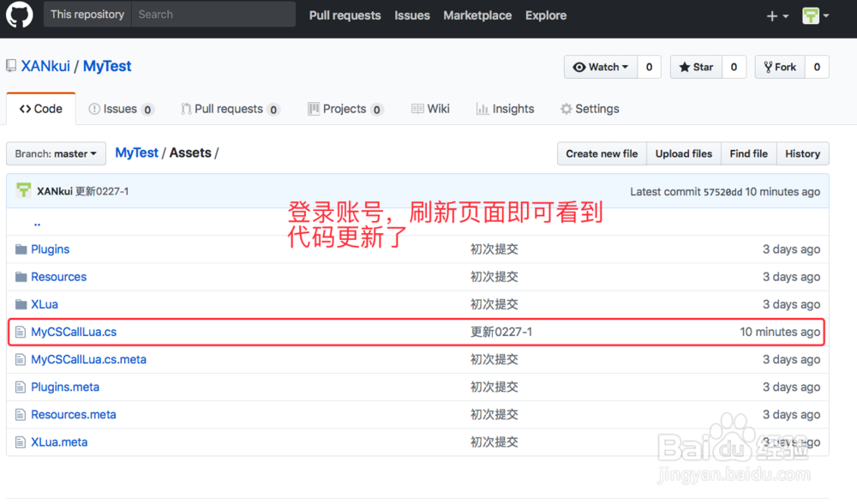Viewport: 857px width, 504px height.
Task: Fork the MyTest repository
Action: [x=780, y=67]
